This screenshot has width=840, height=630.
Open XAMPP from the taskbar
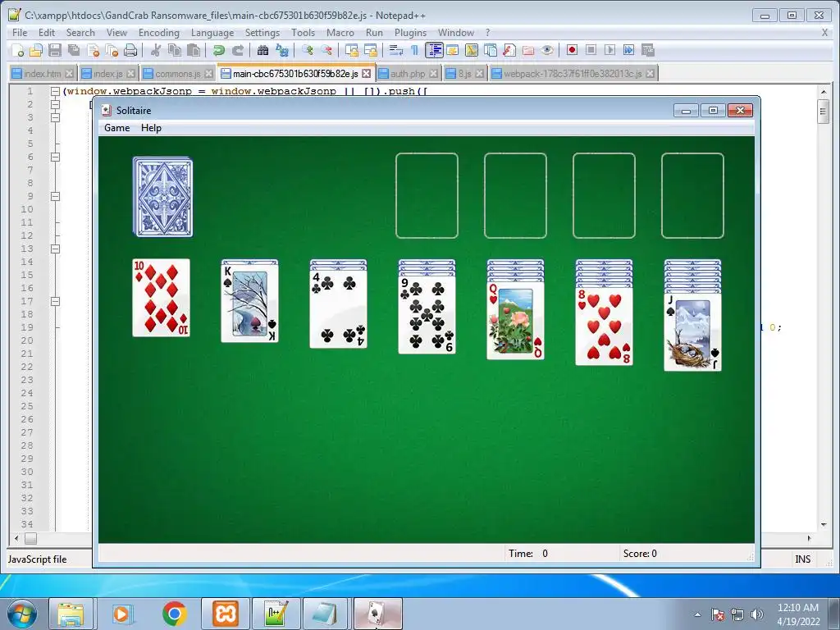point(226,614)
